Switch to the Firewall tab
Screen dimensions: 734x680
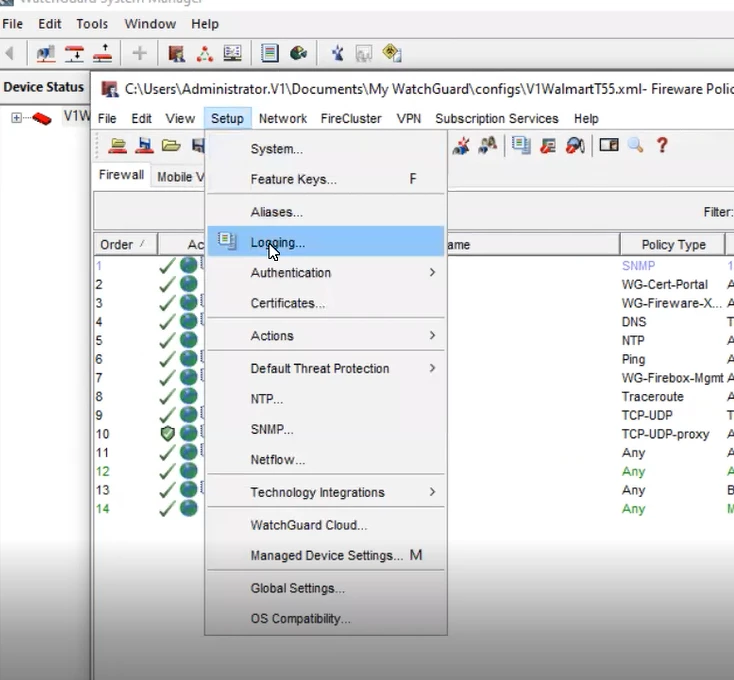pos(121,175)
